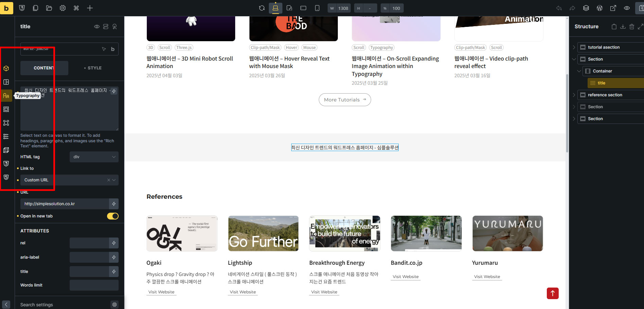Click the aria-label attribute input field
Image resolution: width=644 pixels, height=309 pixels.
[x=89, y=257]
